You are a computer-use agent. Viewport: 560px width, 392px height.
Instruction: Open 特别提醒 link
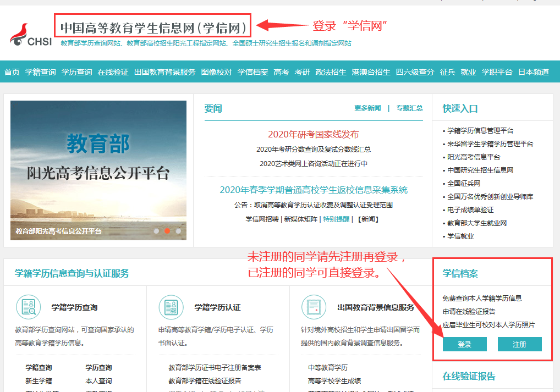(336, 219)
